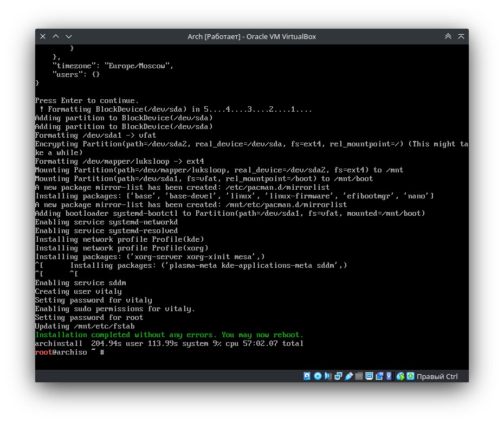The height and width of the screenshot is (424, 504).
Task: Open the USB devices status icon
Action: tap(349, 376)
